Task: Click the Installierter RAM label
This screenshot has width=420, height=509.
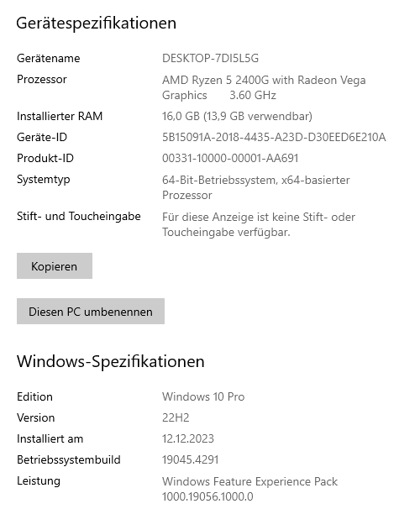Action: tap(60, 116)
